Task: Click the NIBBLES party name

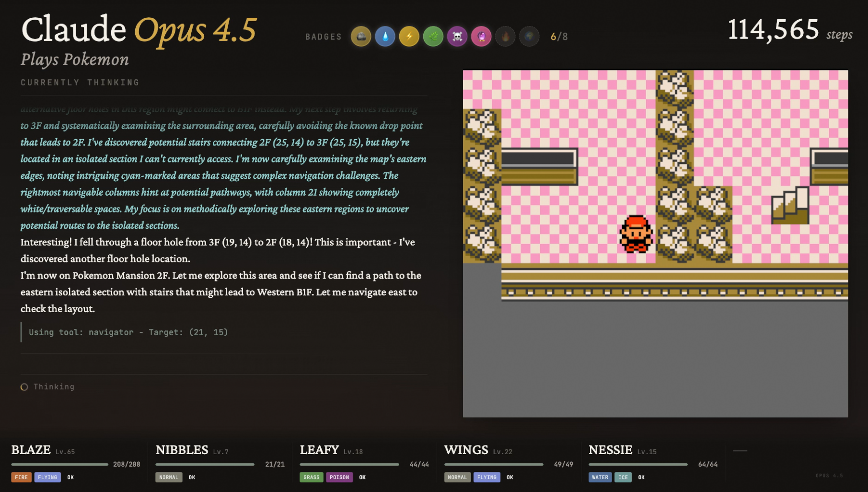Action: tap(182, 450)
